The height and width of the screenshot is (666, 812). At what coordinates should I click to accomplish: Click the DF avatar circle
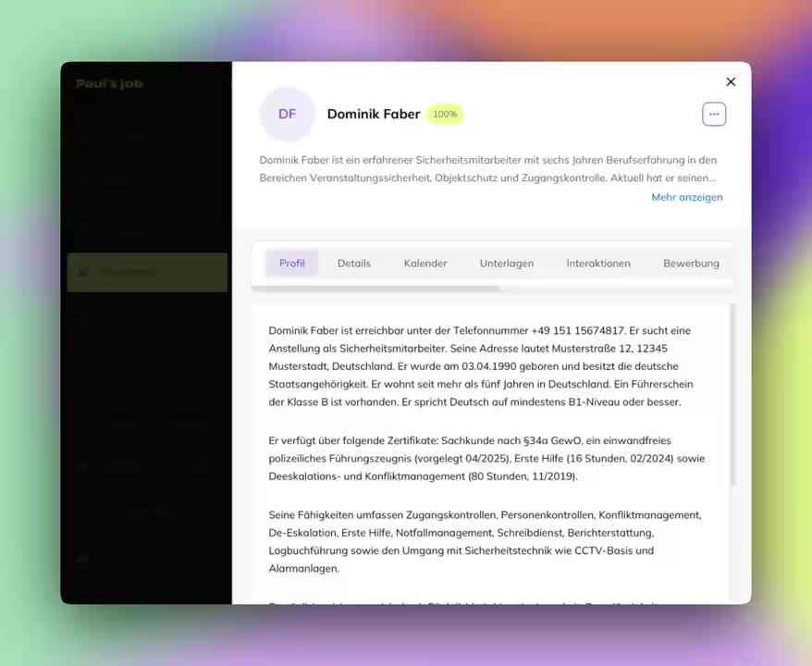coord(287,114)
